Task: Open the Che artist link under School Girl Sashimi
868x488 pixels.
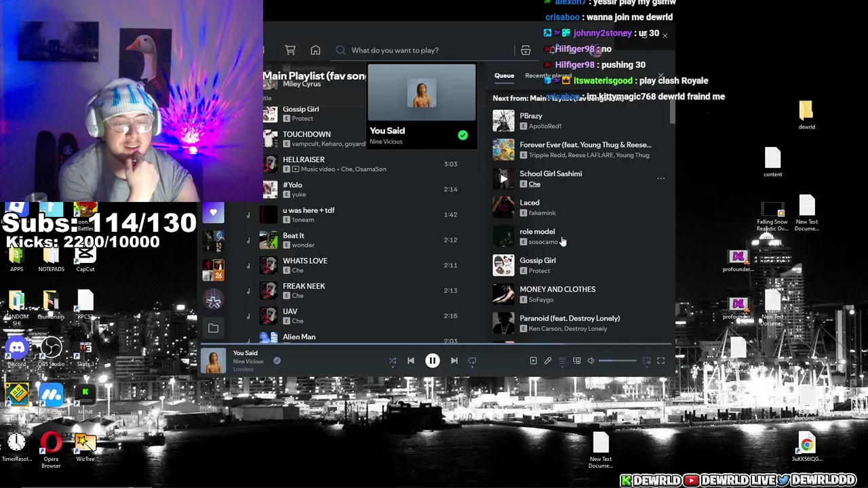Action: click(x=534, y=184)
